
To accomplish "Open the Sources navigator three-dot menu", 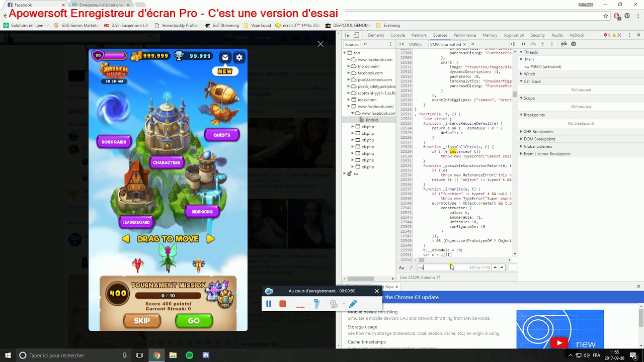I will click(391, 44).
